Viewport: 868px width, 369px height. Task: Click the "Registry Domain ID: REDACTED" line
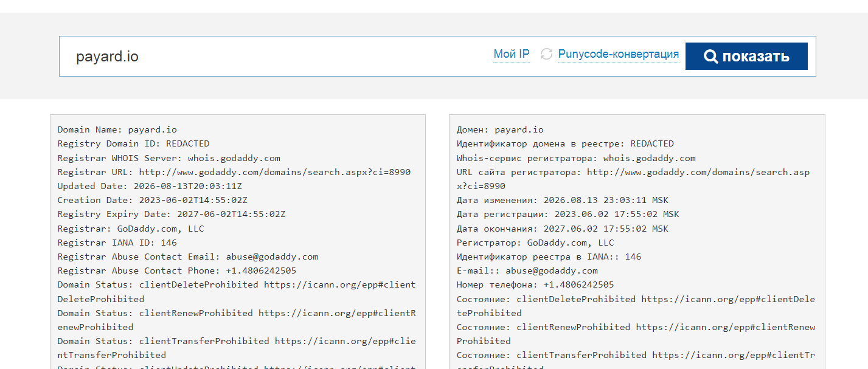pos(134,143)
